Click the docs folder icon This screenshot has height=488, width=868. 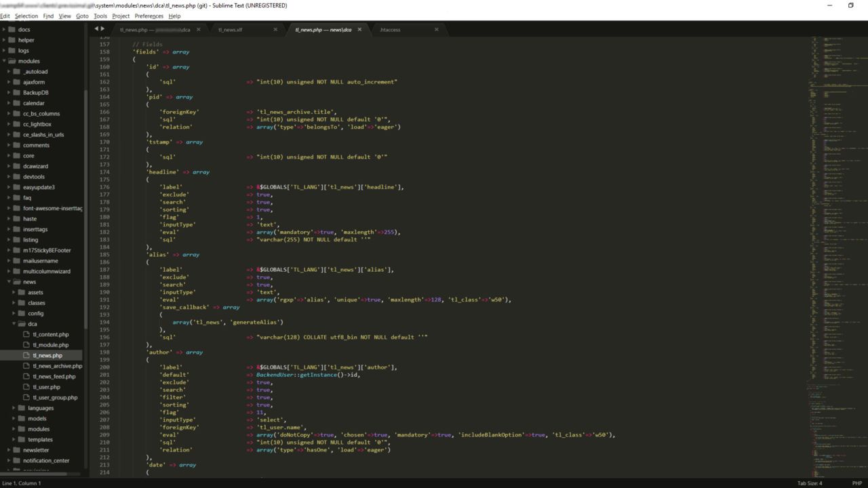point(12,29)
